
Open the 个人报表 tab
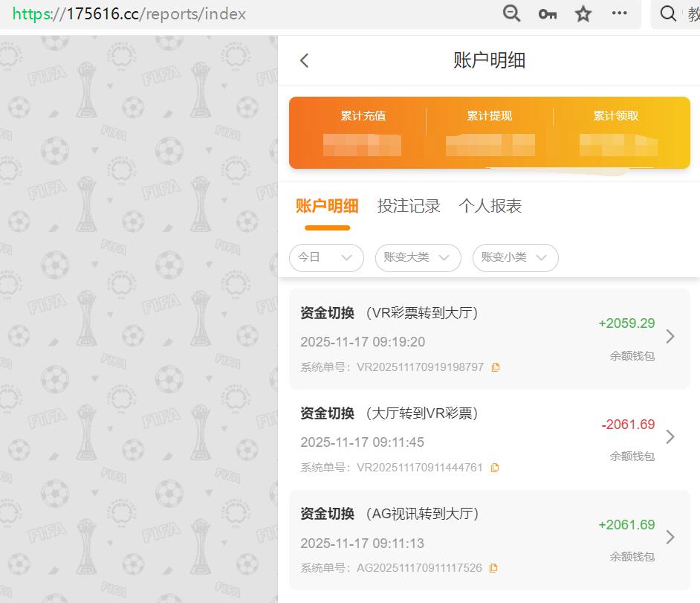[490, 206]
